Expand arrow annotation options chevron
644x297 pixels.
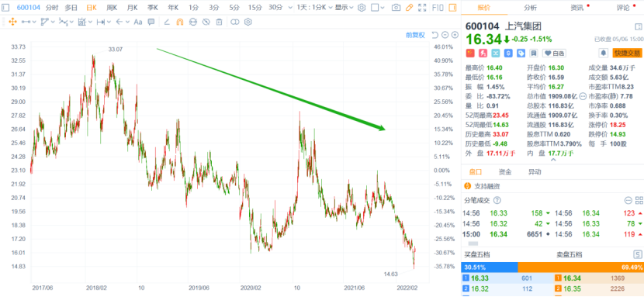click(x=128, y=22)
